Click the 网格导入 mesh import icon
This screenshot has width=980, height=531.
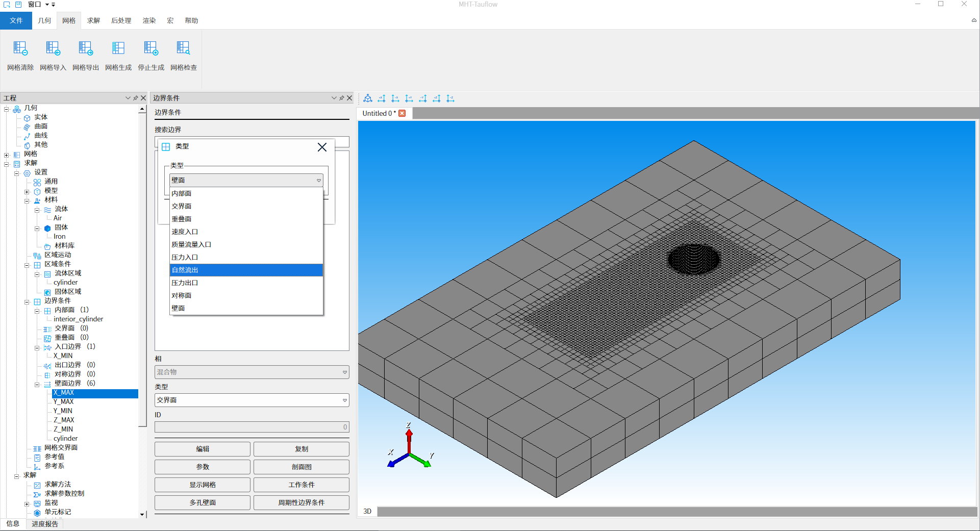click(53, 49)
